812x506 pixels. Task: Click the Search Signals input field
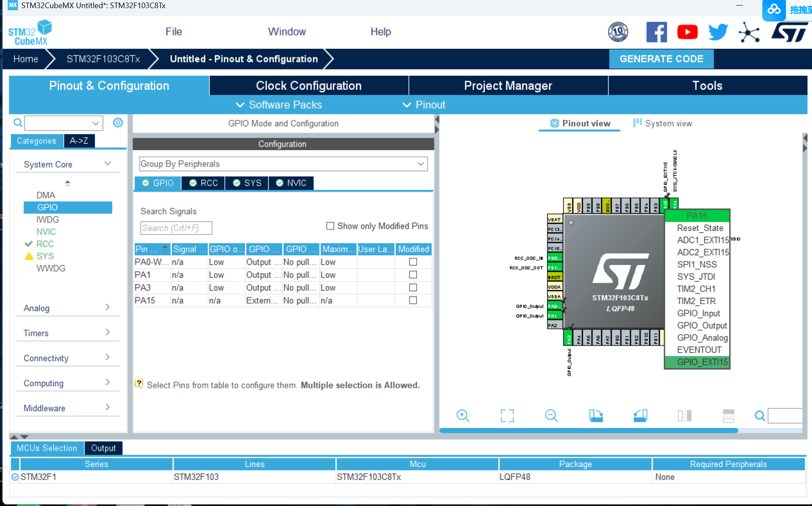(x=176, y=228)
